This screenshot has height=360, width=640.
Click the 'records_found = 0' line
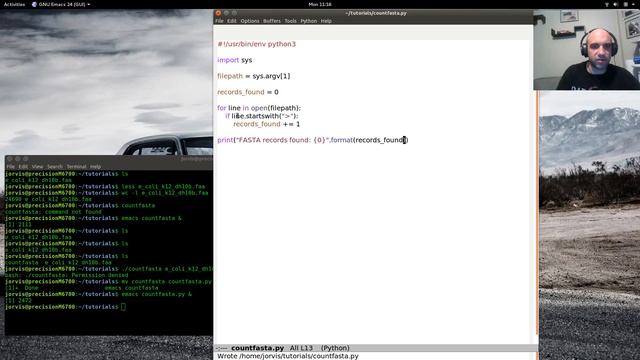coord(248,92)
